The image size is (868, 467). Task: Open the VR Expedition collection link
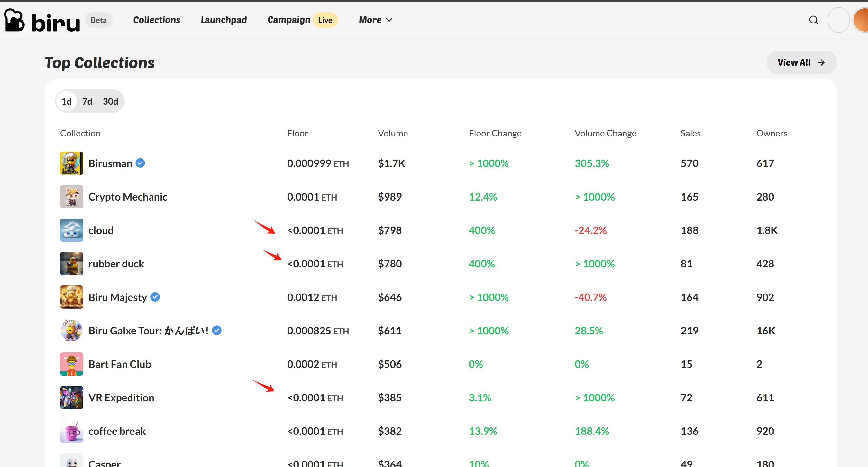point(121,397)
